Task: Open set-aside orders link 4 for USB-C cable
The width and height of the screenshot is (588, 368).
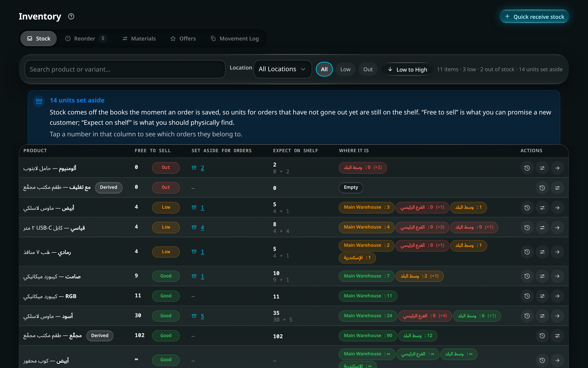Action: [202, 228]
